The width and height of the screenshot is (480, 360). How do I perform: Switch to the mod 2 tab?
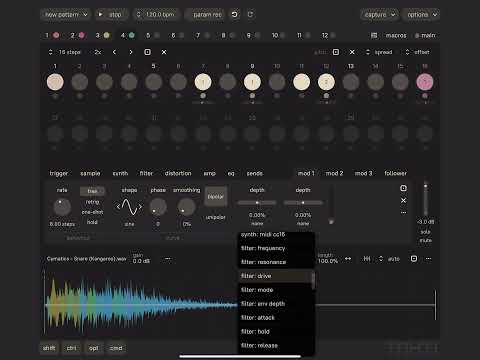[334, 173]
